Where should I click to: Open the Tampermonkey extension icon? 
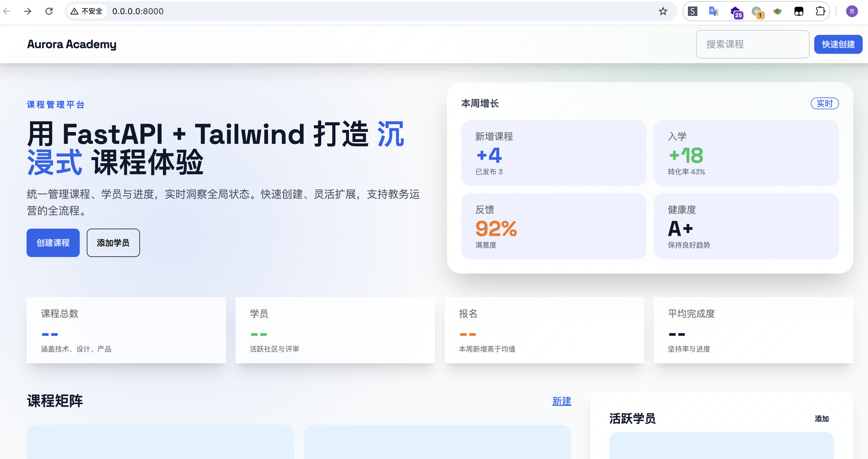click(799, 11)
